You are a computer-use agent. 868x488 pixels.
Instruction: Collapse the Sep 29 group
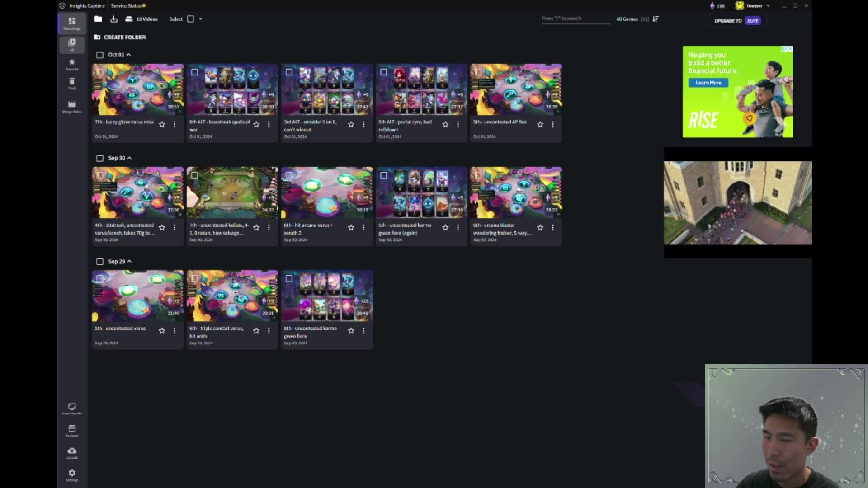pos(129,262)
